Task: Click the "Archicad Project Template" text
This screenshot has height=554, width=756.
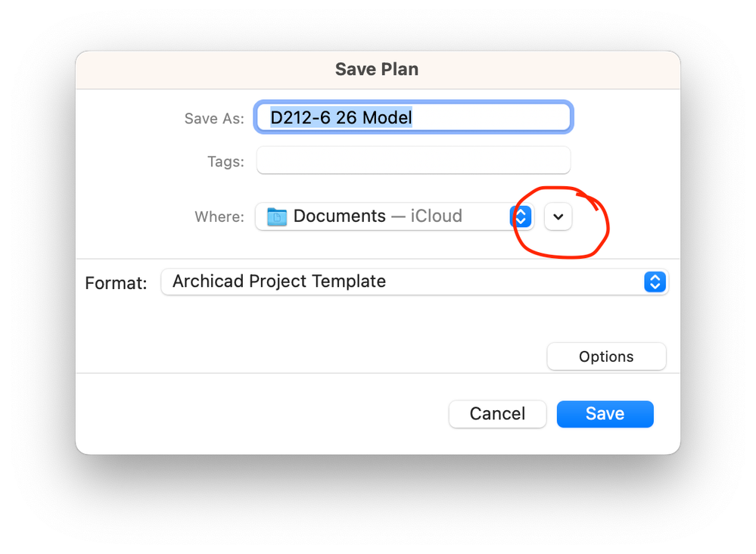Action: 279,282
